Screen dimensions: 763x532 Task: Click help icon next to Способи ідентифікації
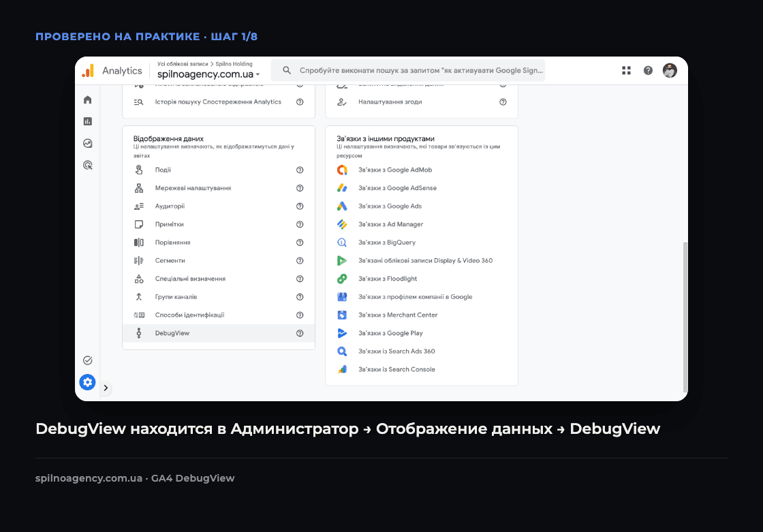tap(300, 315)
